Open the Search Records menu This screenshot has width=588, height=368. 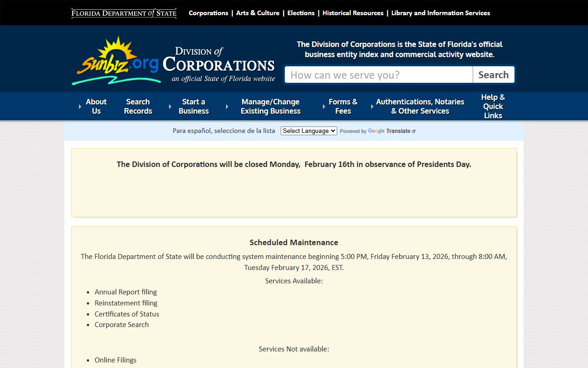(x=138, y=106)
